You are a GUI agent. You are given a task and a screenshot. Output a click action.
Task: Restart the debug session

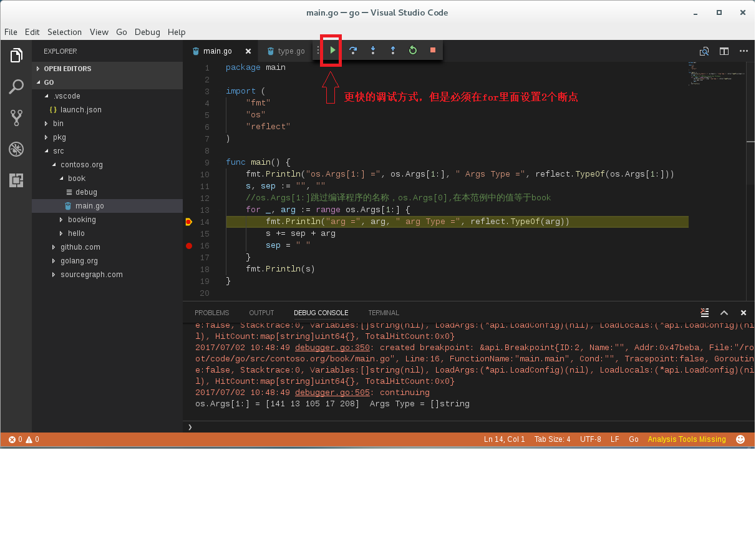(412, 51)
